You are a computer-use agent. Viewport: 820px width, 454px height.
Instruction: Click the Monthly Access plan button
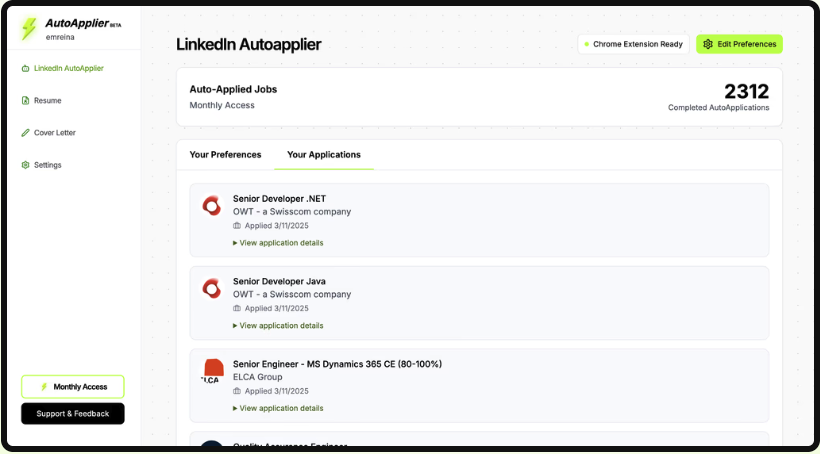coord(73,387)
